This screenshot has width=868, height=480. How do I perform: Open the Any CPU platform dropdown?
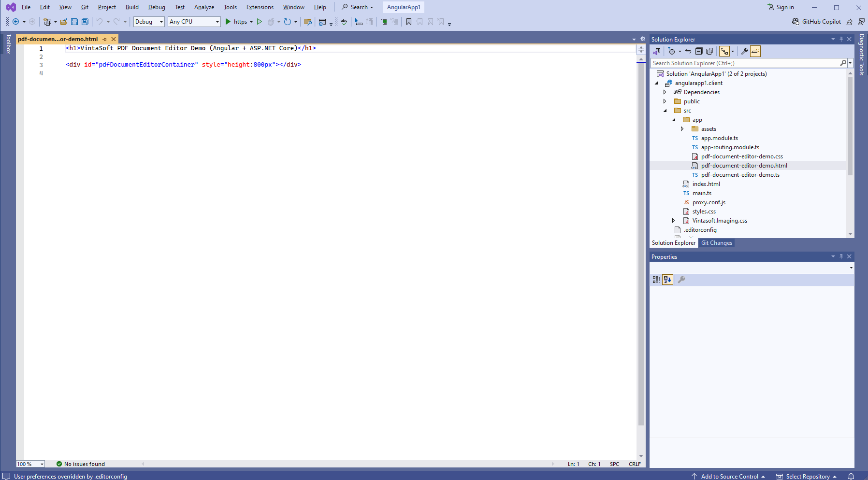tap(194, 22)
